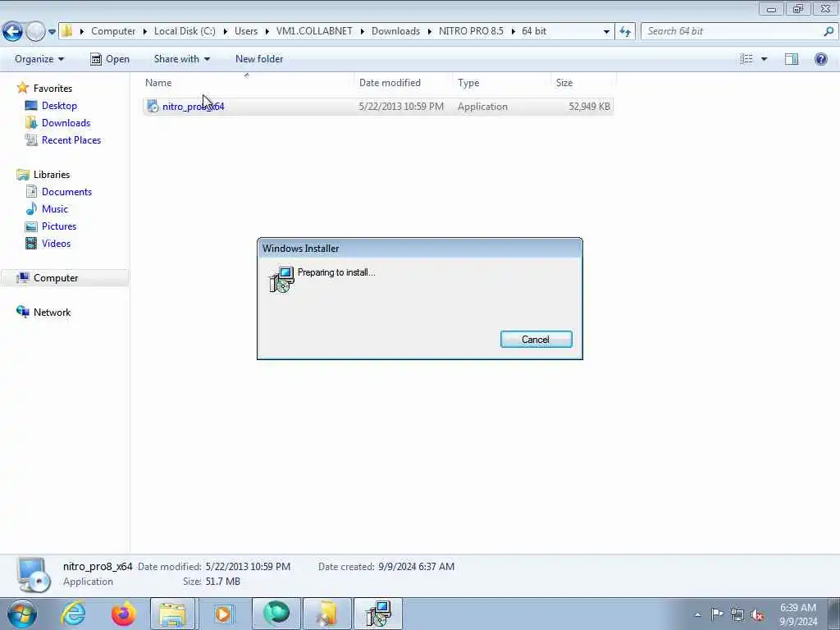Click VM1.COLLABNET in the breadcrumb
840x630 pixels.
tap(314, 31)
